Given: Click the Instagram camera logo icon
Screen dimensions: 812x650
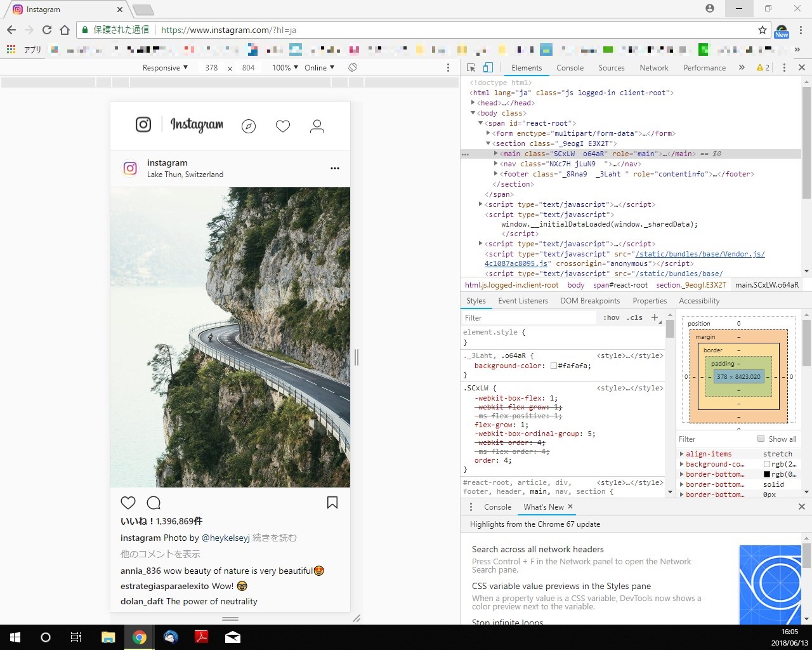Looking at the screenshot, I should (143, 124).
